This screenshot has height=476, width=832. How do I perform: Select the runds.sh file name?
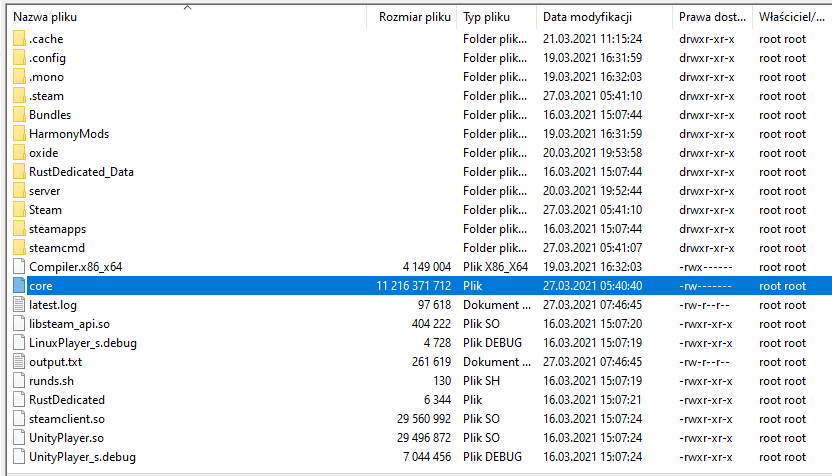pos(51,381)
